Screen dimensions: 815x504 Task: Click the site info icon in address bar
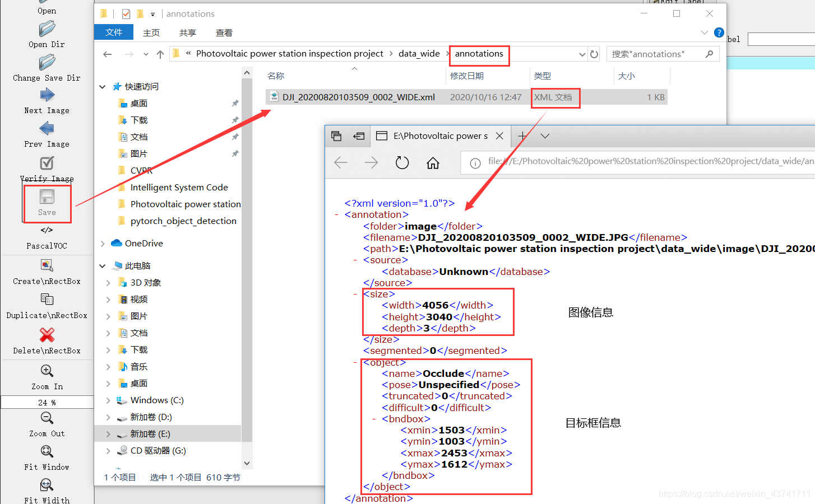pos(475,164)
